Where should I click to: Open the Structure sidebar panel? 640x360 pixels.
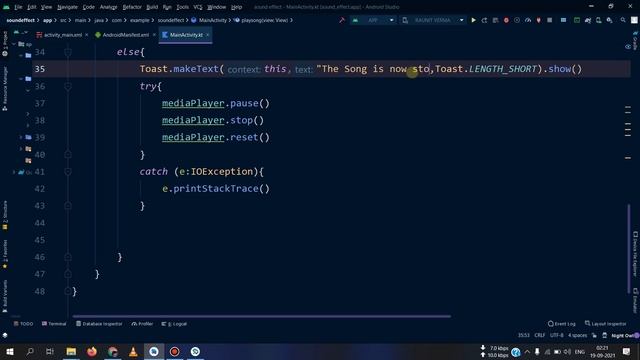[5, 215]
